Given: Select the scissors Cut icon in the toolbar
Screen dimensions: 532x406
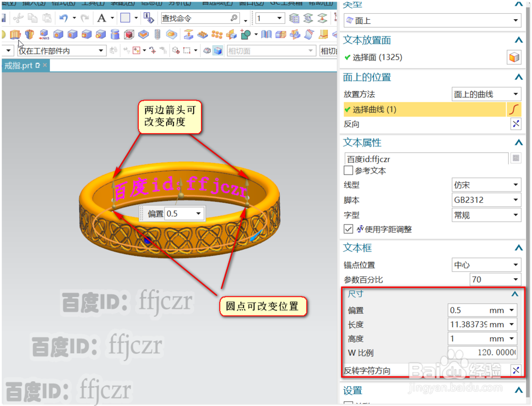Looking at the screenshot, I should click(17, 18).
